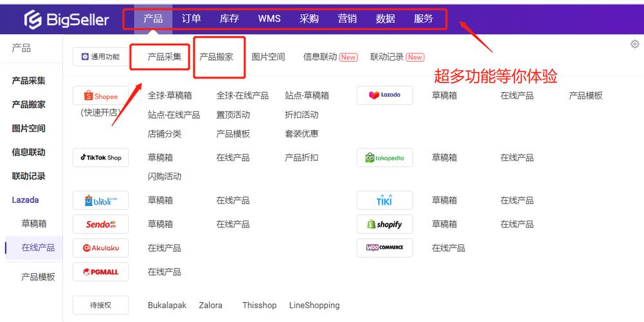Open Shopee 全球-草稿箱 link

(169, 95)
